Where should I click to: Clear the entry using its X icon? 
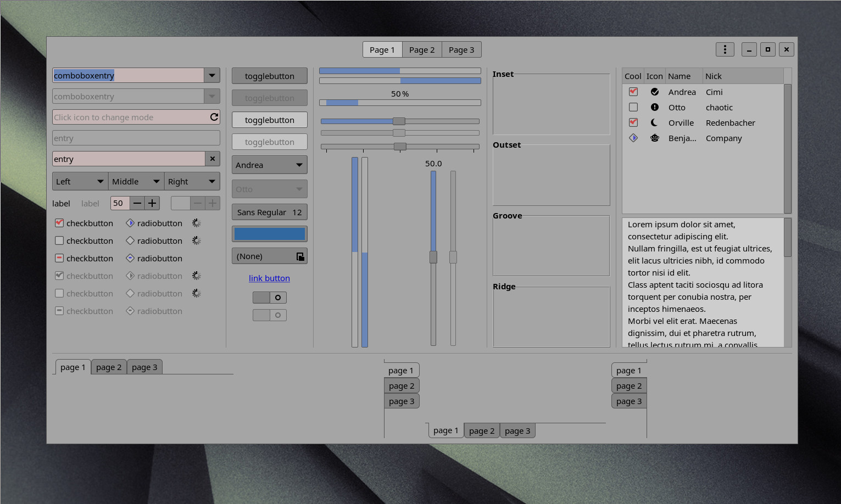pos(213,159)
